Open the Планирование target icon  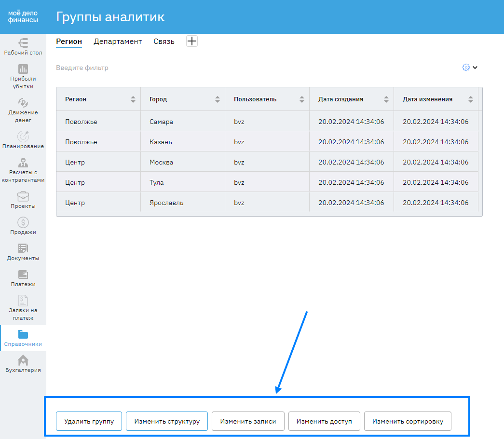pyautogui.click(x=23, y=137)
